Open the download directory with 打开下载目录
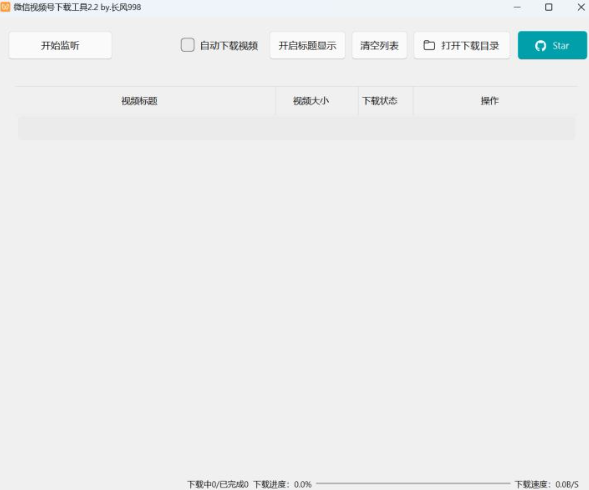 coord(462,45)
